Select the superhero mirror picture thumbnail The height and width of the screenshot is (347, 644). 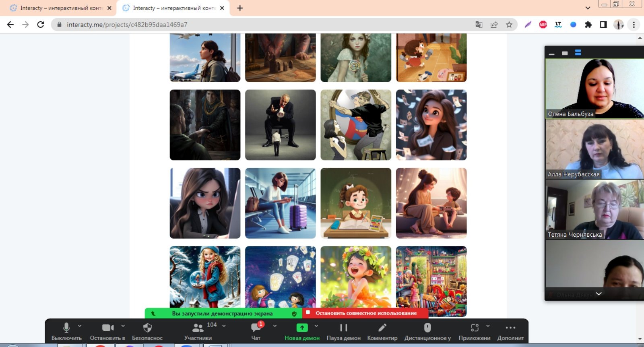[x=356, y=125]
